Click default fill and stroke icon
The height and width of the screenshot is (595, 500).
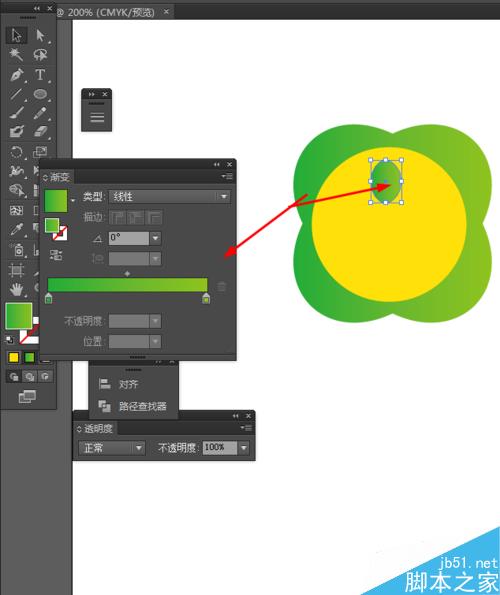(x=9, y=340)
